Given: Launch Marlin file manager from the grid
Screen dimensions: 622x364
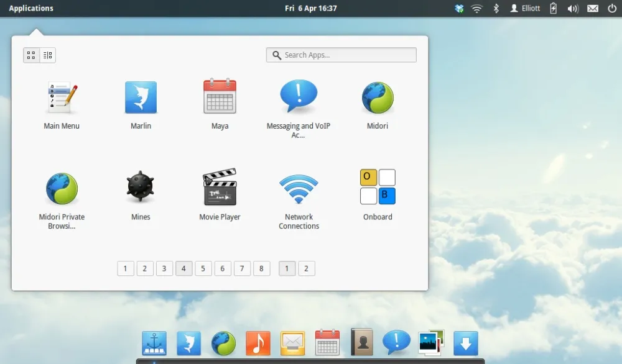Looking at the screenshot, I should point(141,98).
